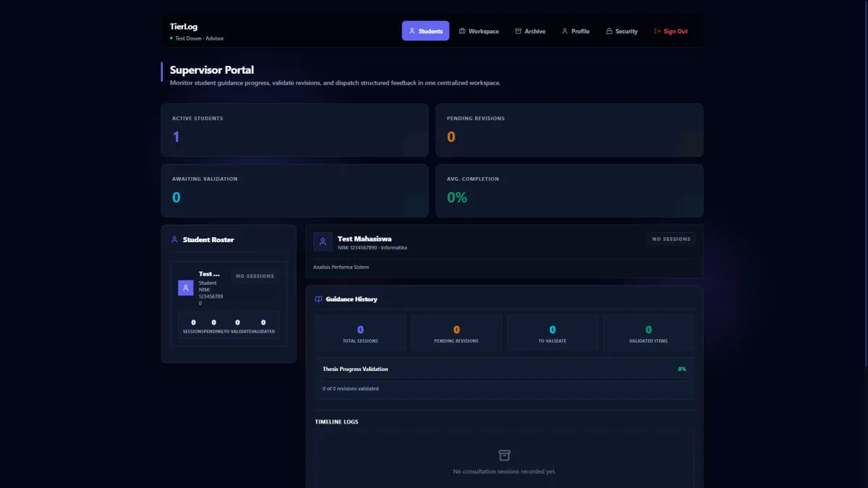Click the Avg. Completion stat card
Screen dimensions: 868x488
click(569, 191)
